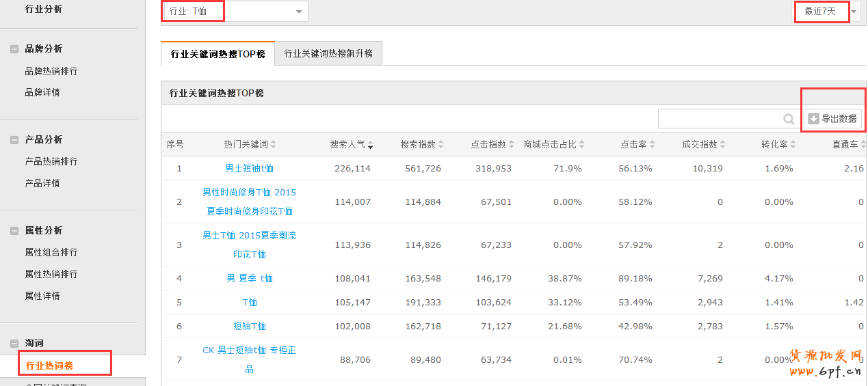Viewport: 868px width, 386px height.
Task: Sort by 搜索人气 column arrow
Action: pos(370,145)
